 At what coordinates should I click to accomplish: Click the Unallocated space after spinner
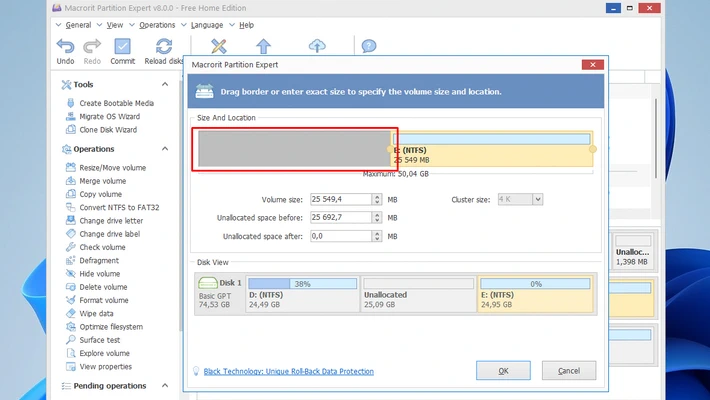pos(377,236)
